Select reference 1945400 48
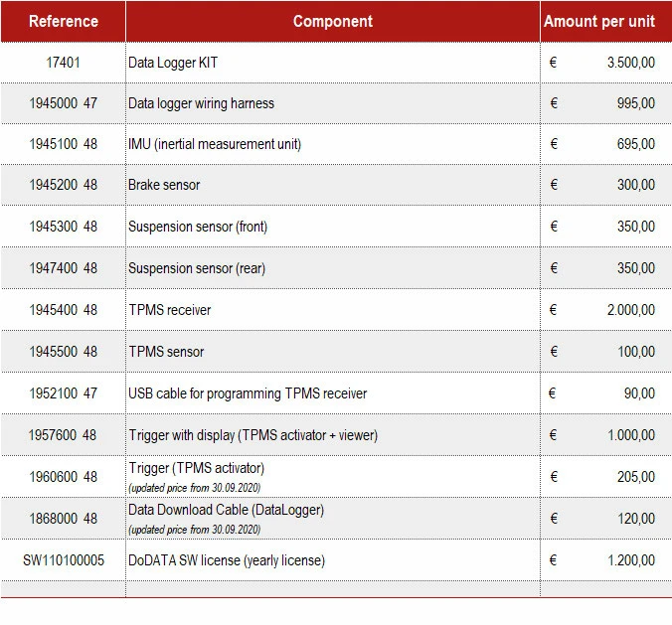This screenshot has width=672, height=625. pyautogui.click(x=63, y=310)
